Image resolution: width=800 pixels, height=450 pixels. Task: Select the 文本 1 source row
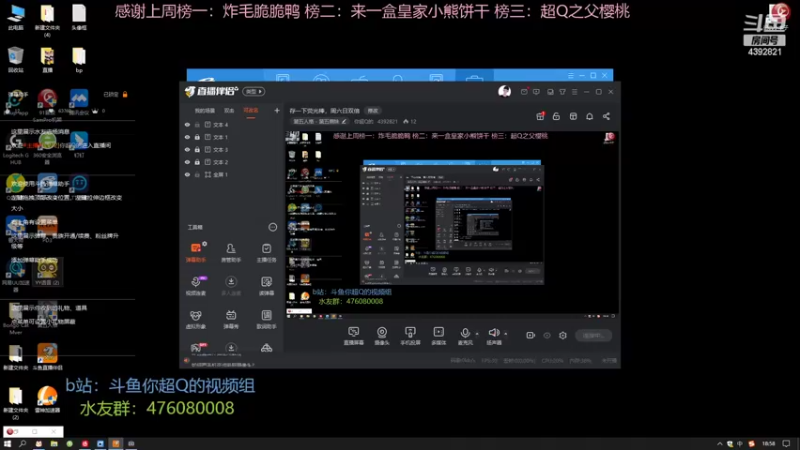232,137
